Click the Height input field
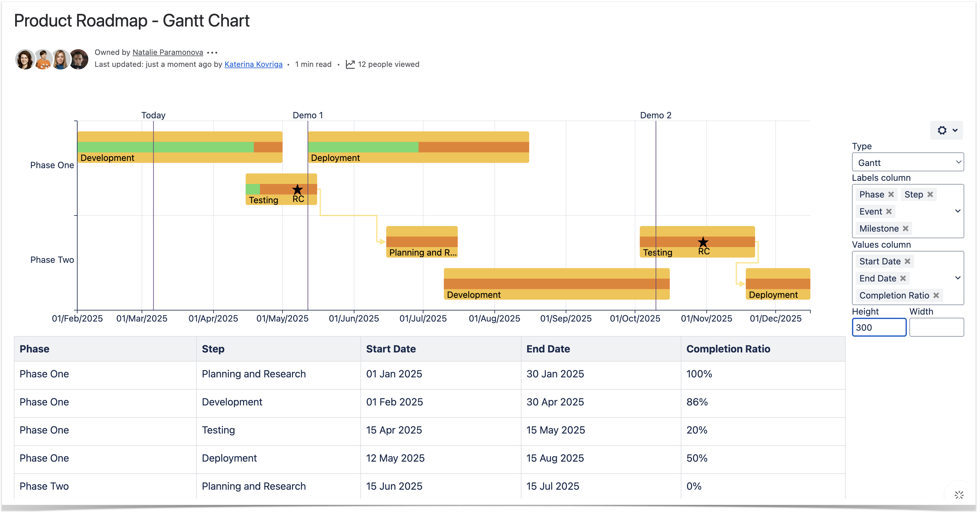Viewport: 980px width, 514px height. pos(879,328)
